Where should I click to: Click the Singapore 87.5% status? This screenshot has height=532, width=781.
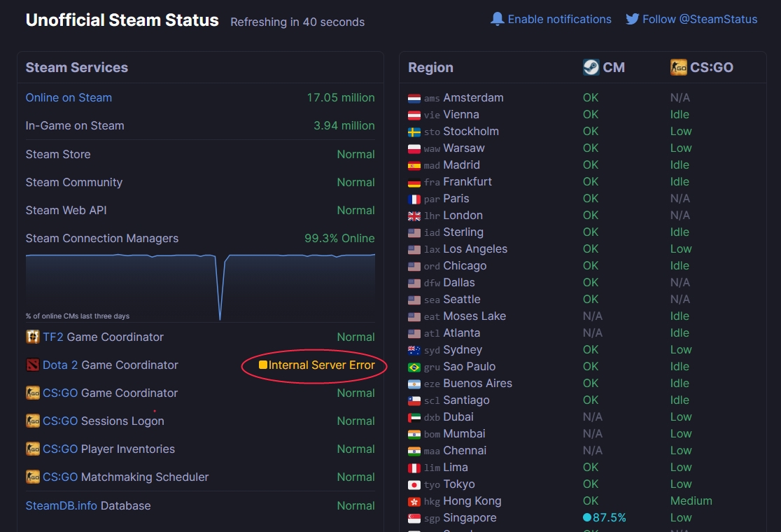[605, 518]
